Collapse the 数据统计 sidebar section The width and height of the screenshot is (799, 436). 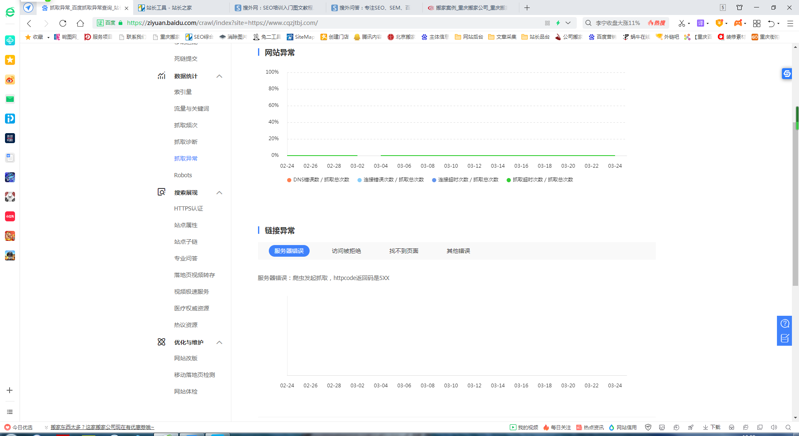(219, 76)
